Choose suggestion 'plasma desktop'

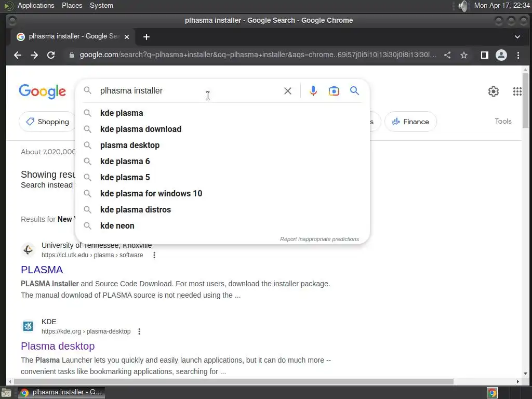click(x=222, y=145)
